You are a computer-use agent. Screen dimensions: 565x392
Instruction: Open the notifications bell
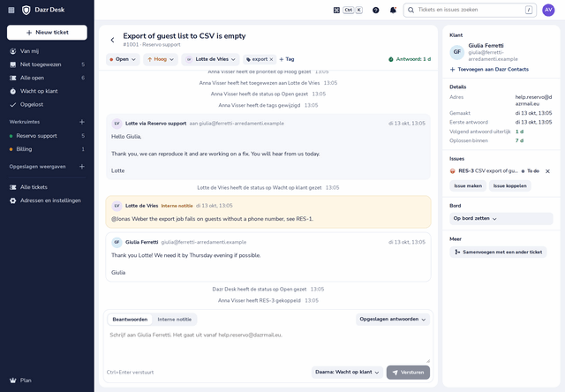pyautogui.click(x=393, y=10)
